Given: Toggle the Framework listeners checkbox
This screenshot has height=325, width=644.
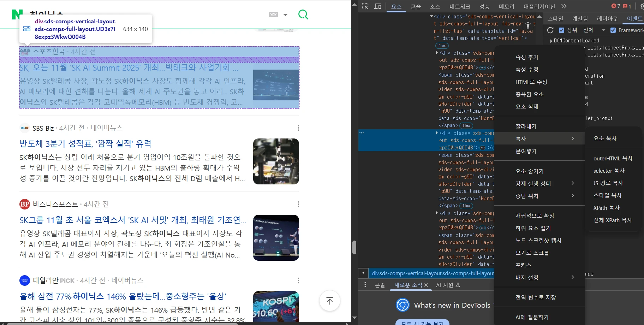Looking at the screenshot, I should (613, 30).
